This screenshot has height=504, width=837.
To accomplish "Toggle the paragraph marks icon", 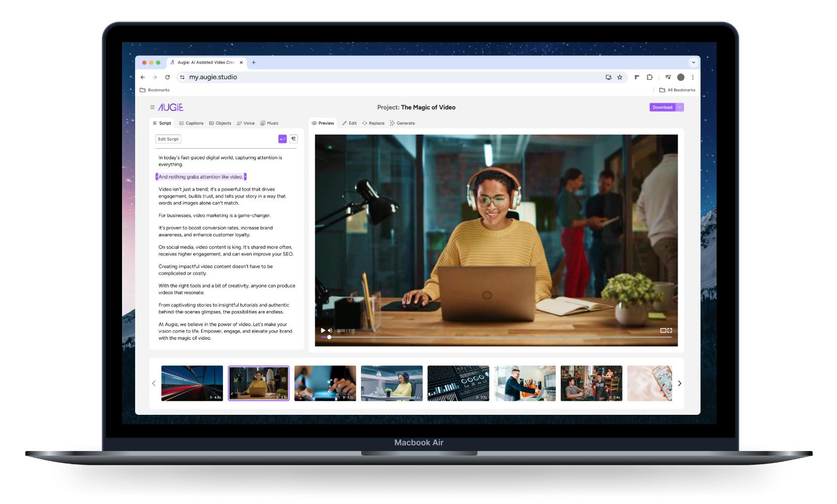I will 293,139.
